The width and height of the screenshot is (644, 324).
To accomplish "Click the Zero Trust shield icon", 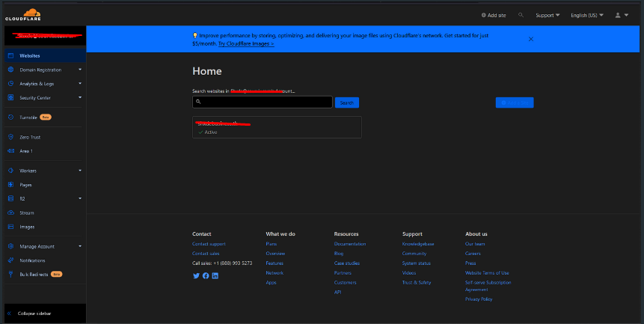I will point(11,137).
